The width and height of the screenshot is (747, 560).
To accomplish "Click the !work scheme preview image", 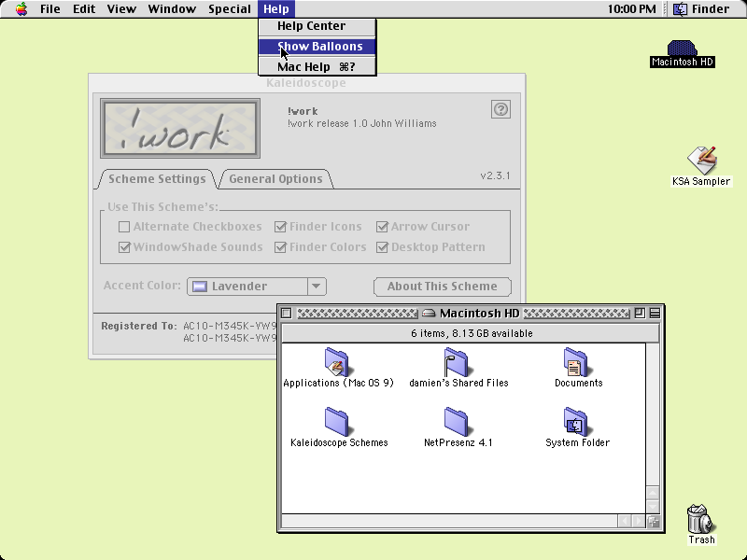I will [x=180, y=129].
